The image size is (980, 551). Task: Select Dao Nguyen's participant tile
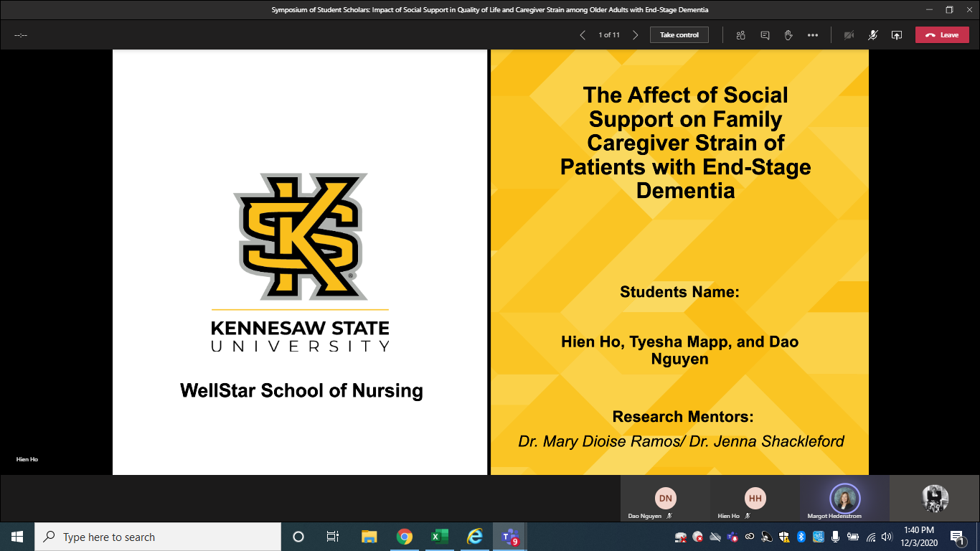[x=665, y=499]
